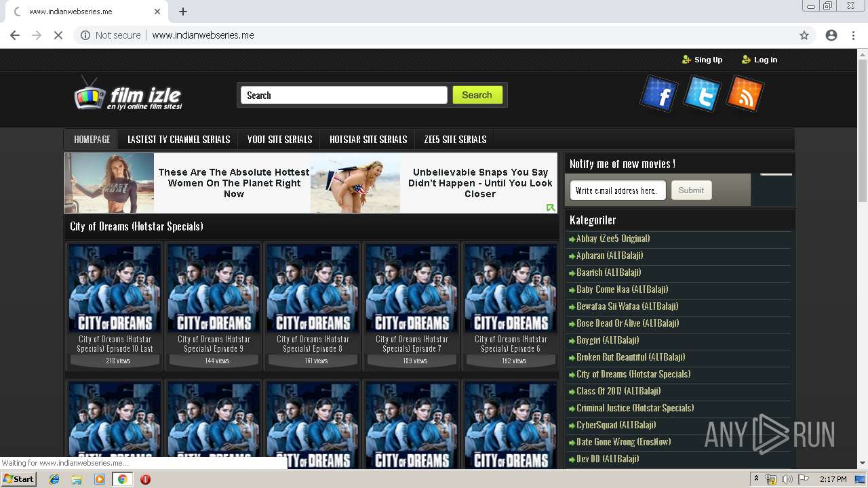Open the Chrome three-dot menu
This screenshot has height=488, width=868.
coord(853,35)
